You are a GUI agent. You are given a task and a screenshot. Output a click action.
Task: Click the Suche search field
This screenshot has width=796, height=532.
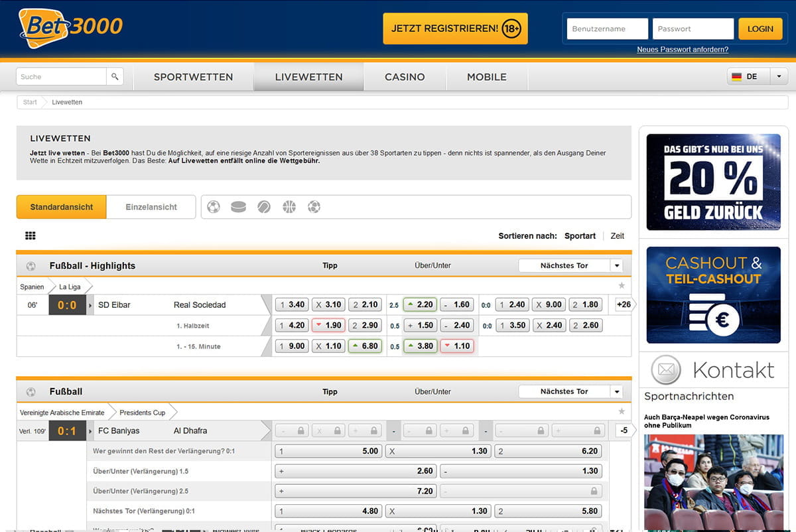pos(61,76)
